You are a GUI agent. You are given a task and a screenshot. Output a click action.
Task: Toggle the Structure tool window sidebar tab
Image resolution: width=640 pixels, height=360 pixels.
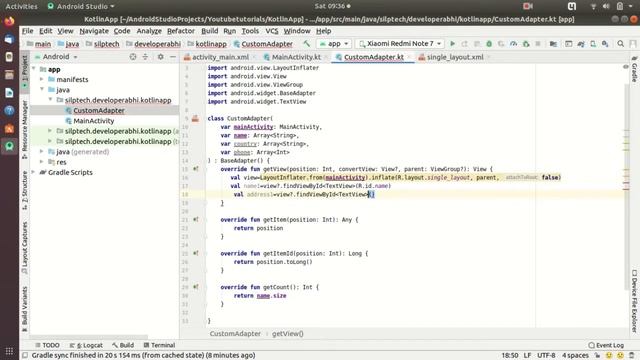pyautogui.click(x=25, y=190)
